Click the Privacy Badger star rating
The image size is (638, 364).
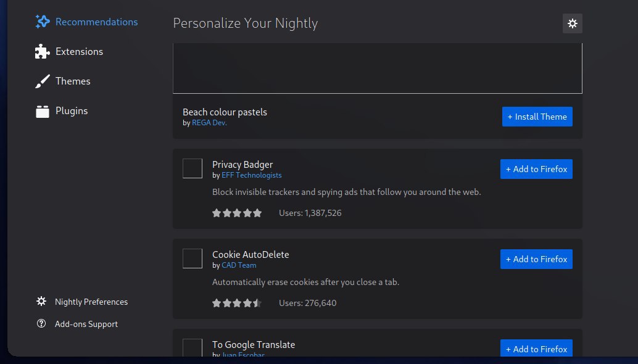[237, 213]
